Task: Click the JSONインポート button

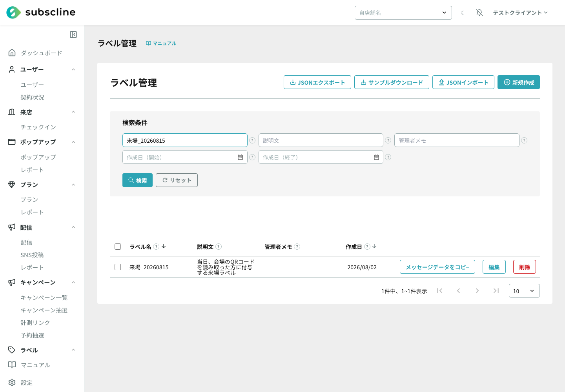Action: (x=463, y=82)
